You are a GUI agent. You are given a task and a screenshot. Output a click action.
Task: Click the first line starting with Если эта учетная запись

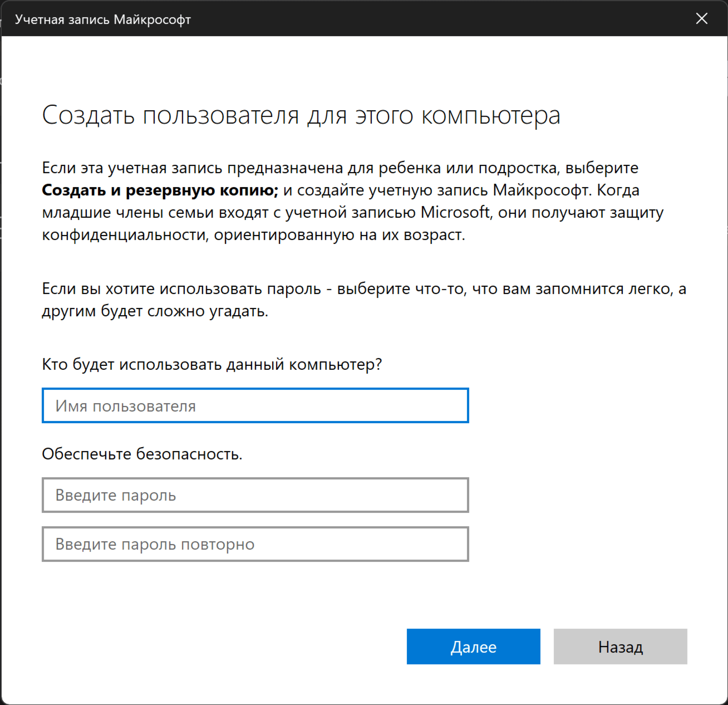tap(340, 168)
